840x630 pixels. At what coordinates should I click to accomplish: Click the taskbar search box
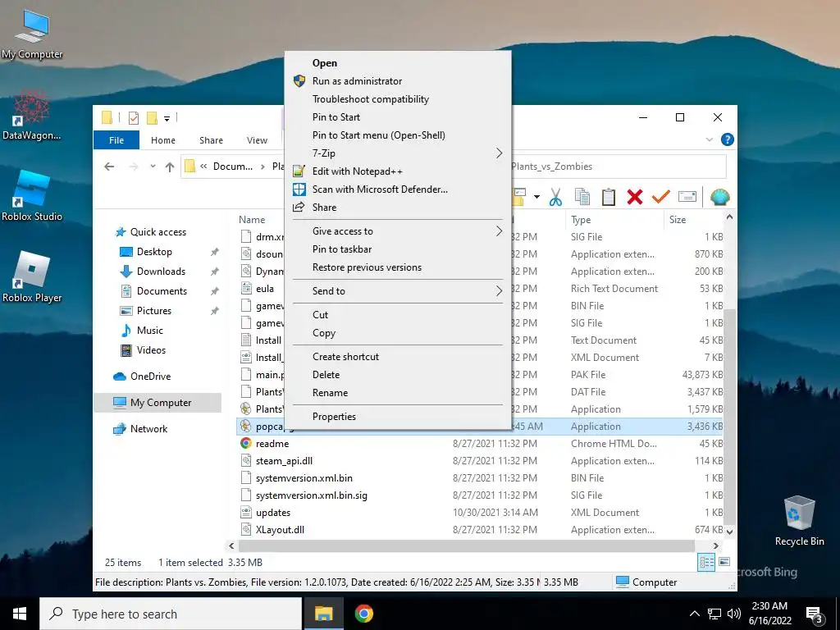(x=171, y=614)
